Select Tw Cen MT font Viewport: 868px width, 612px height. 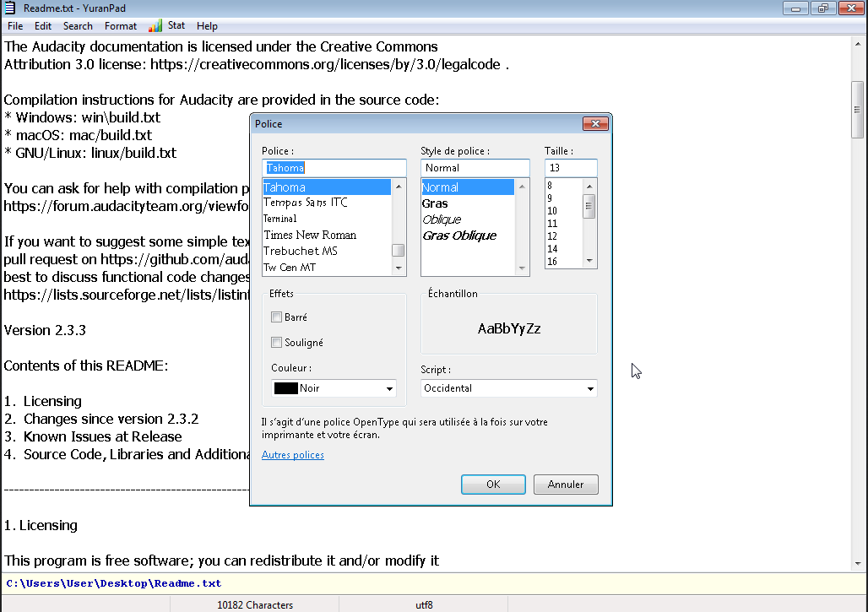coord(327,268)
